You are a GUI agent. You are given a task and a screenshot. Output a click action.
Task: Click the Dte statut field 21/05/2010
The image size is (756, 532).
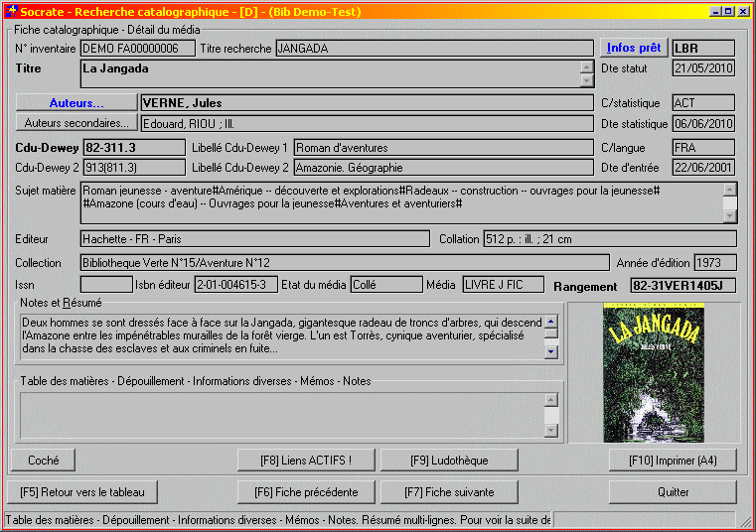tap(703, 67)
